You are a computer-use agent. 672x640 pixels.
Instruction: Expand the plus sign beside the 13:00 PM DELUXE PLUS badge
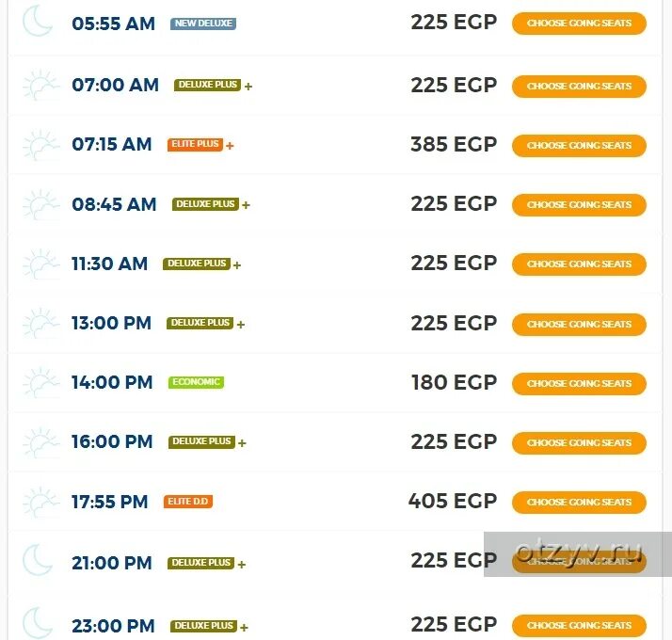[x=241, y=325]
